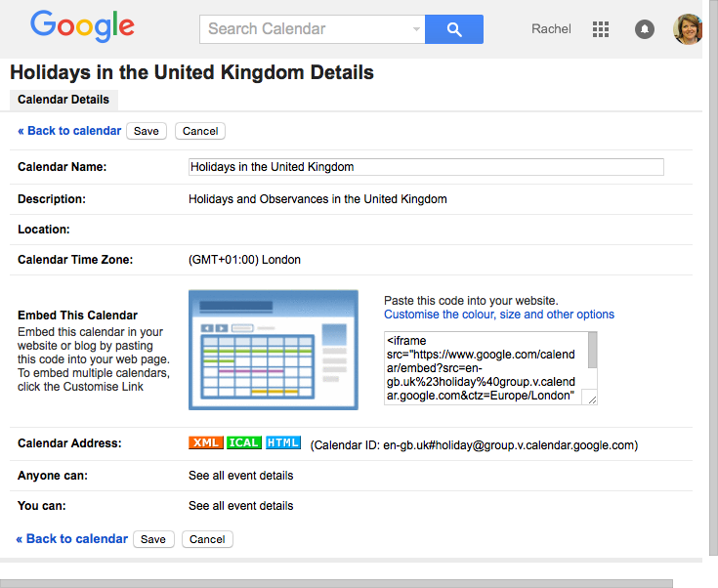Viewport: 718px width, 588px height.
Task: Click the Google logo
Action: pos(81,26)
